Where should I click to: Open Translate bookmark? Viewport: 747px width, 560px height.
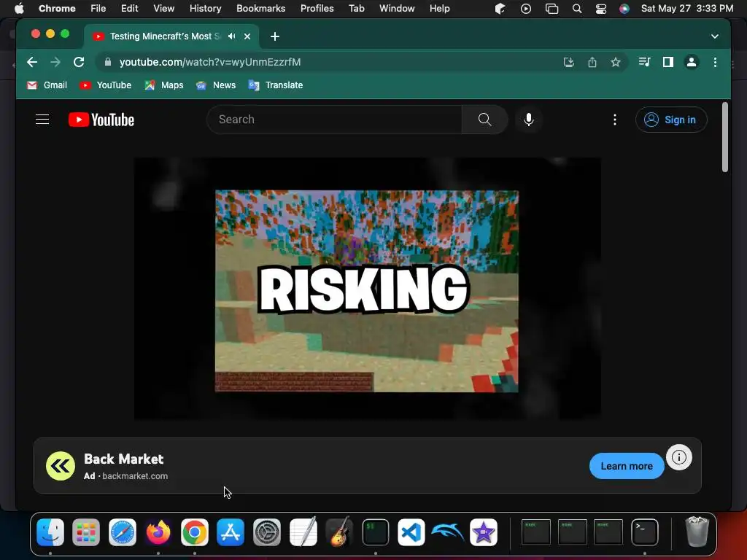pos(275,85)
